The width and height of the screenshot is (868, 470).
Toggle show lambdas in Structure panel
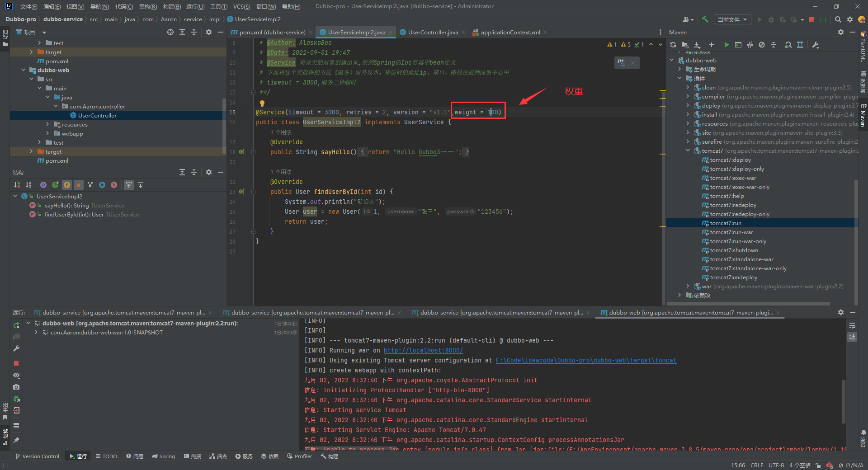(114, 185)
